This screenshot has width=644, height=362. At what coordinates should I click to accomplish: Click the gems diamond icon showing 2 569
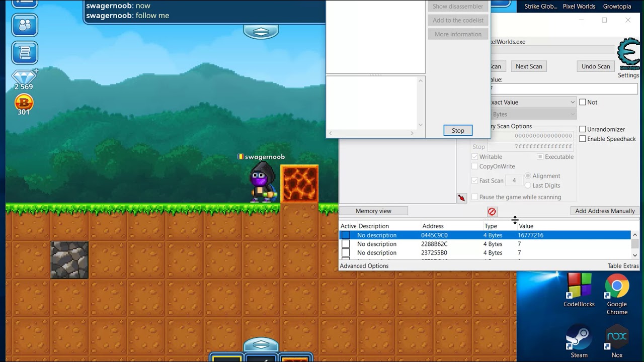point(24,77)
